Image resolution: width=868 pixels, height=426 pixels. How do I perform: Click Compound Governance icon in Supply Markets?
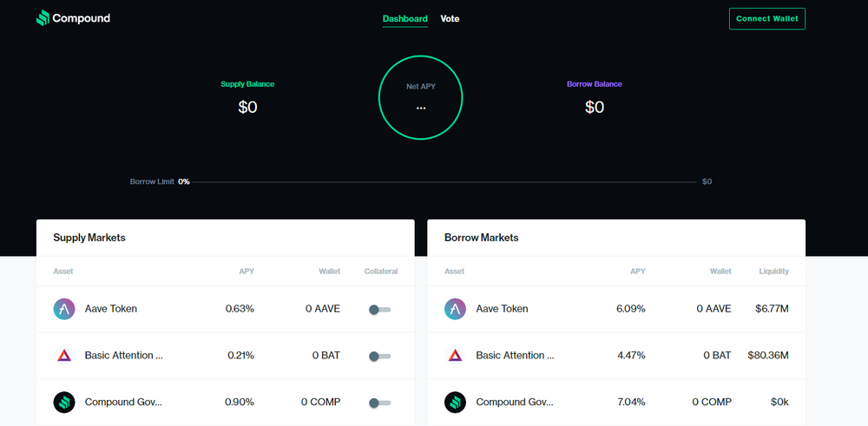64,403
